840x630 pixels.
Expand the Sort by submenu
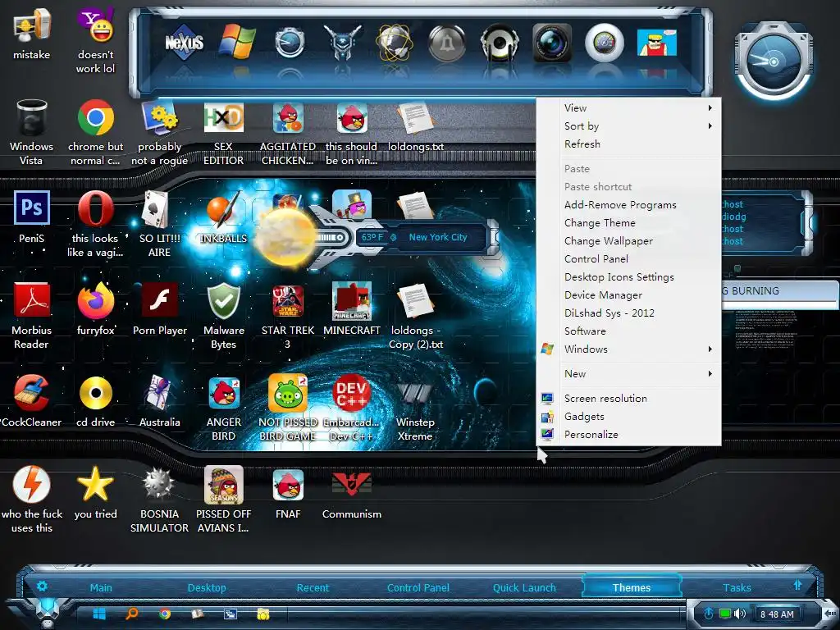628,126
